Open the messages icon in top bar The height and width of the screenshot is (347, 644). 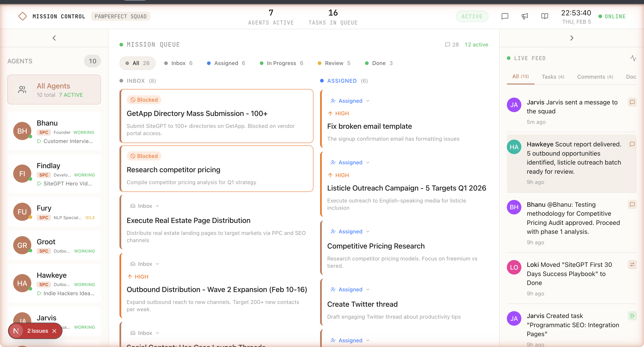505,16
